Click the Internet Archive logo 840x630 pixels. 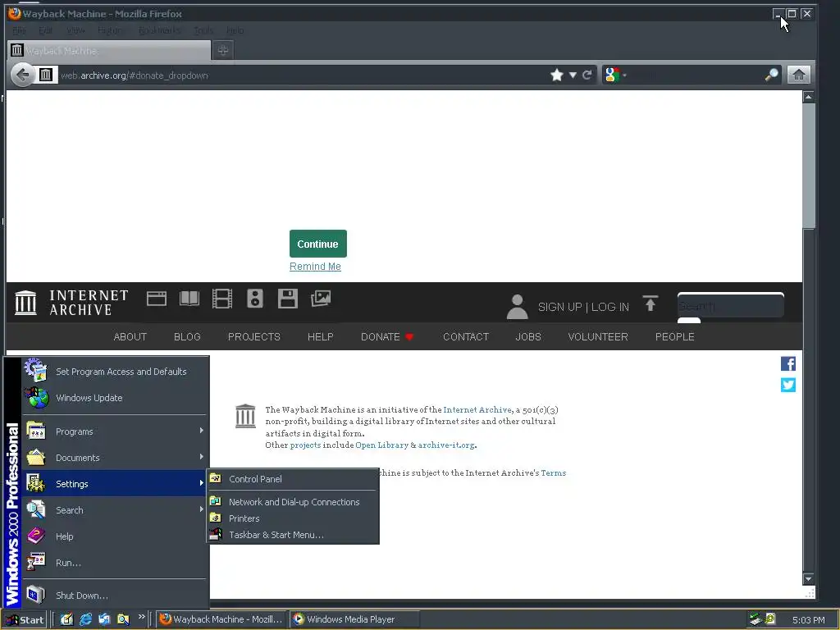[x=72, y=303]
